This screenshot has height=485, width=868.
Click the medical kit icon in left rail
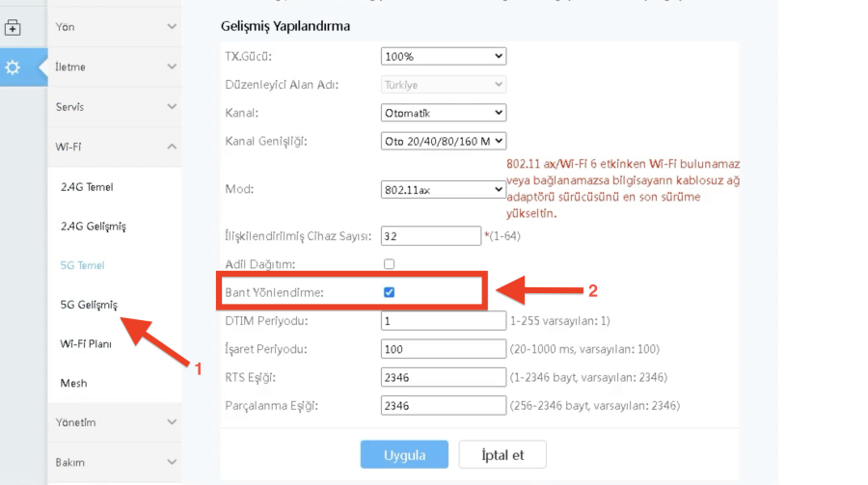(x=13, y=27)
